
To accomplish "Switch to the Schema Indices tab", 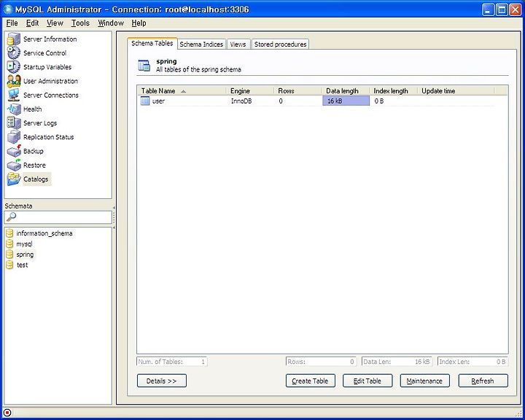I will [x=201, y=44].
